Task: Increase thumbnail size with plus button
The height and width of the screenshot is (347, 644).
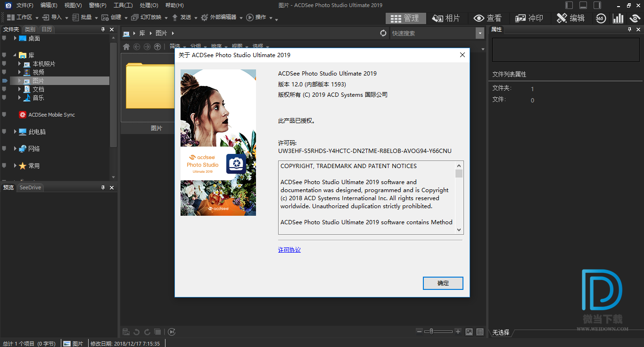Action: tap(458, 332)
